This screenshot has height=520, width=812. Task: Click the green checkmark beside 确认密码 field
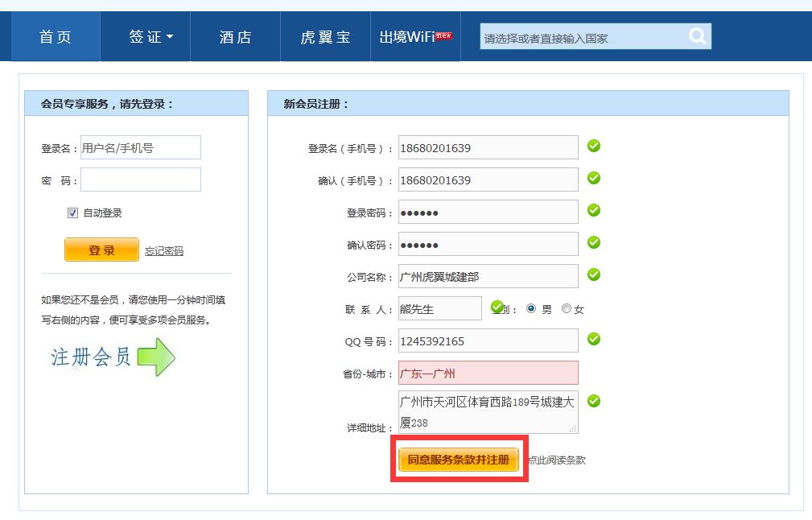(593, 243)
